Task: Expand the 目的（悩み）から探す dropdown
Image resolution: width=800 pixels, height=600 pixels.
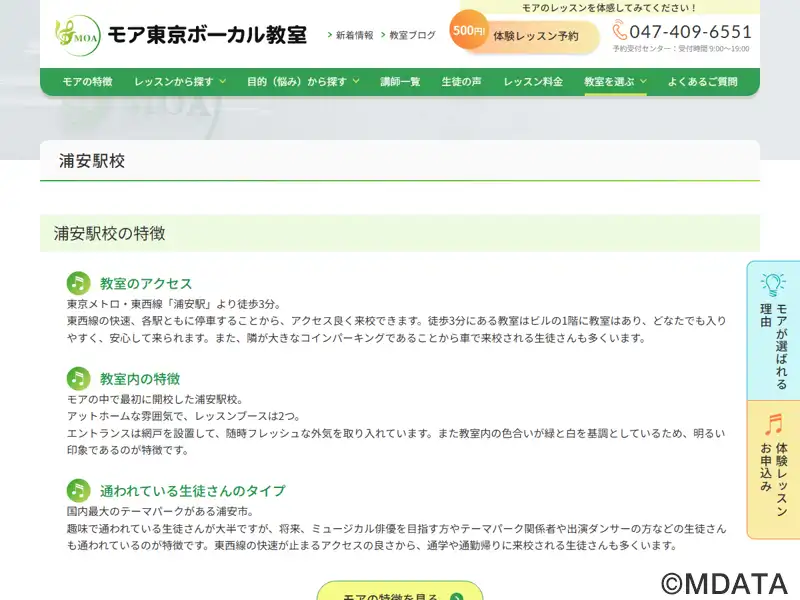Action: pyautogui.click(x=303, y=82)
